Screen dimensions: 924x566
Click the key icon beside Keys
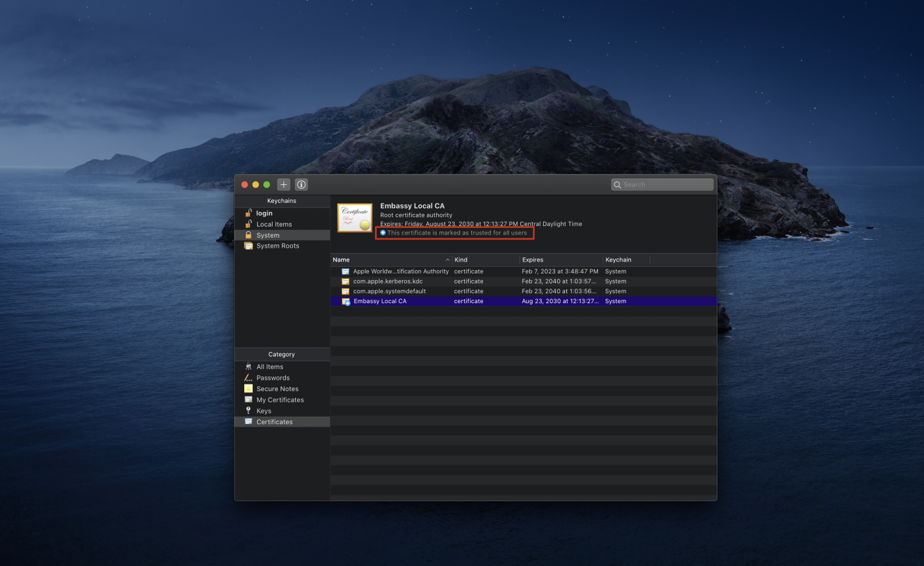[x=248, y=411]
